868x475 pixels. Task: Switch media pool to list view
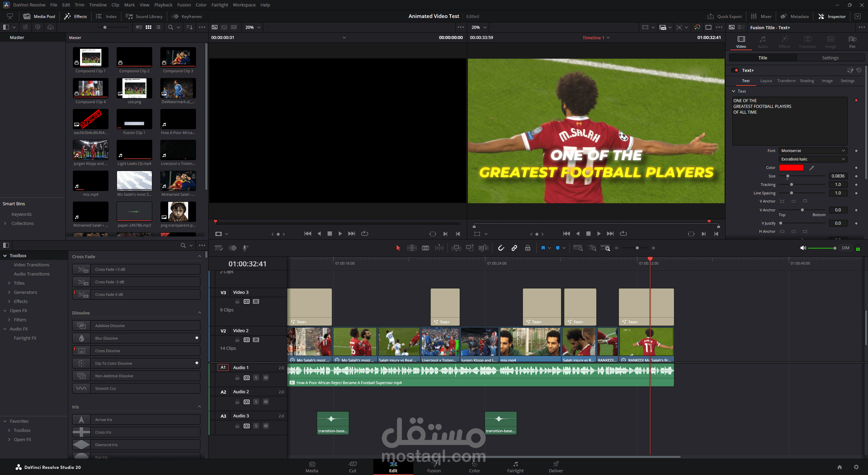coord(158,27)
